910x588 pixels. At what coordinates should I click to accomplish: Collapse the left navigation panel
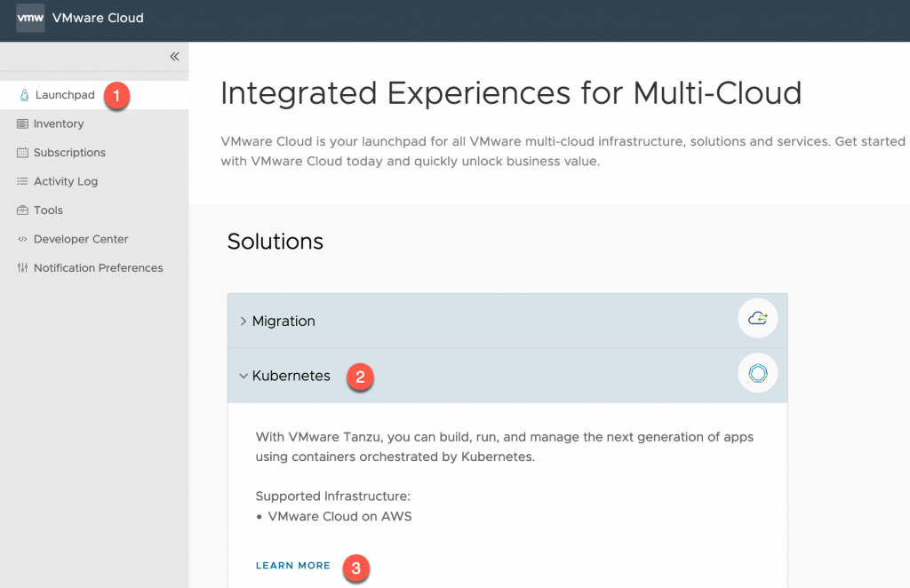pos(174,56)
